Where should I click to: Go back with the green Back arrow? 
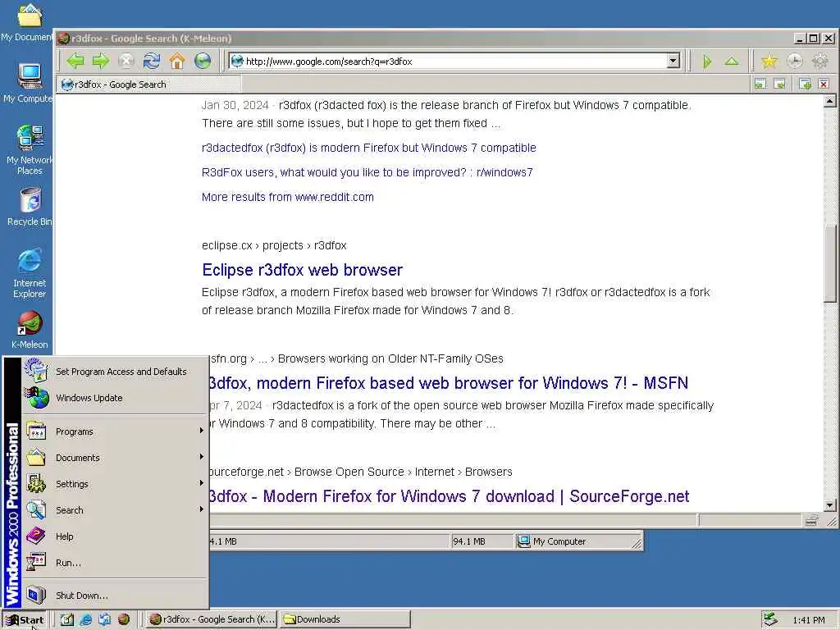[x=75, y=61]
